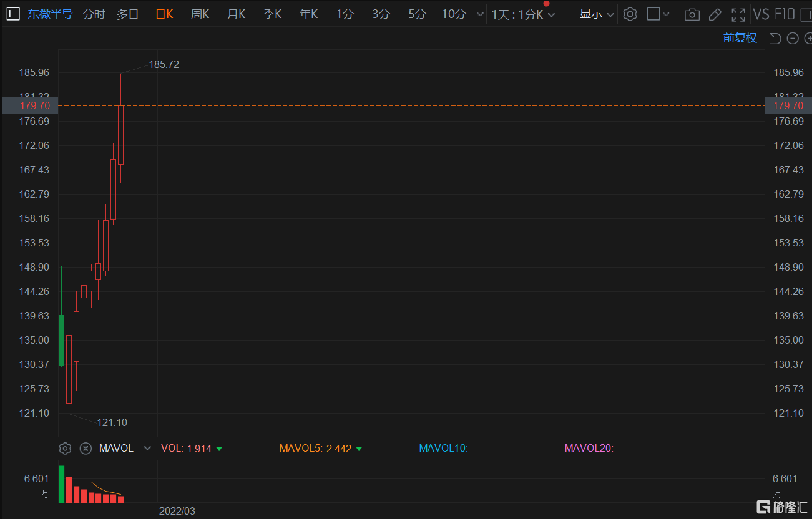Open the chart settings gear in toolbar
This screenshot has height=519, width=812.
[x=630, y=14]
